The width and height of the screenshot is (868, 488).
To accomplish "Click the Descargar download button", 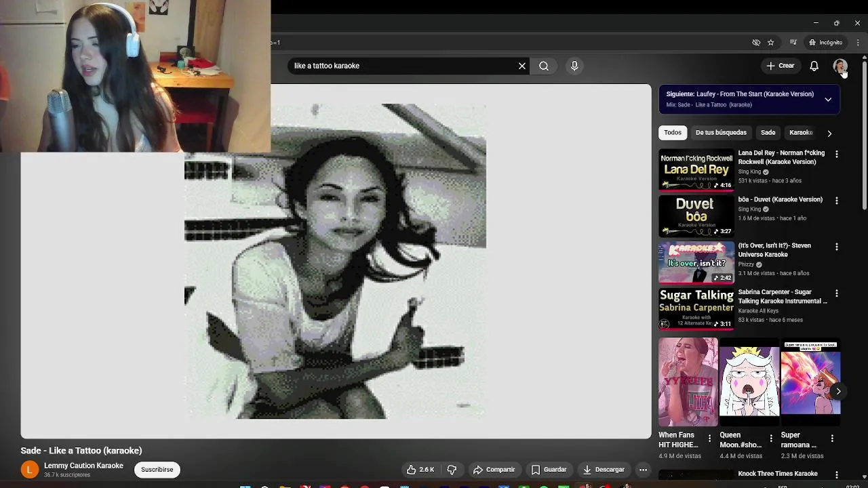I will click(604, 470).
